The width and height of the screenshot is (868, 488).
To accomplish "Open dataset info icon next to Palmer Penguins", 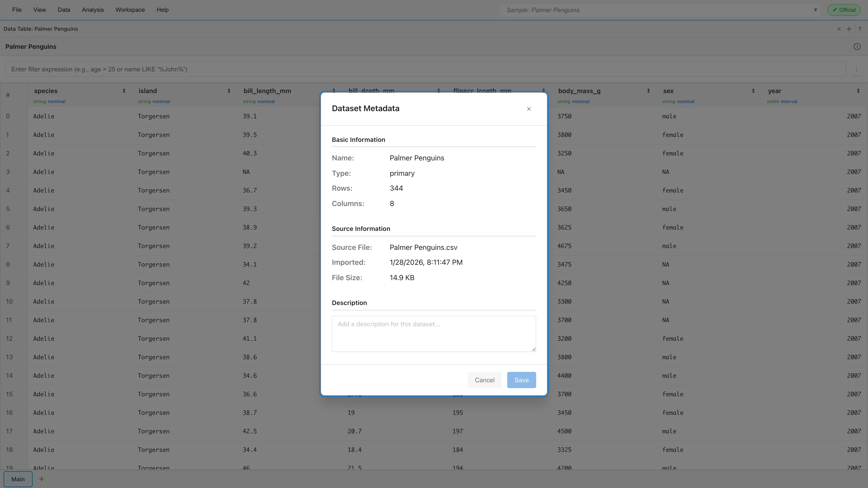I will [x=857, y=47].
